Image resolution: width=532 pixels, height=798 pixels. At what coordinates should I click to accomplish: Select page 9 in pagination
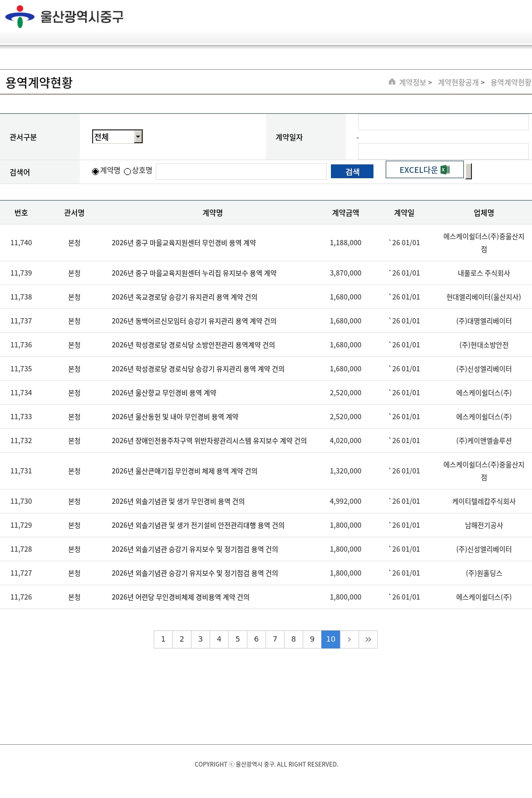312,639
